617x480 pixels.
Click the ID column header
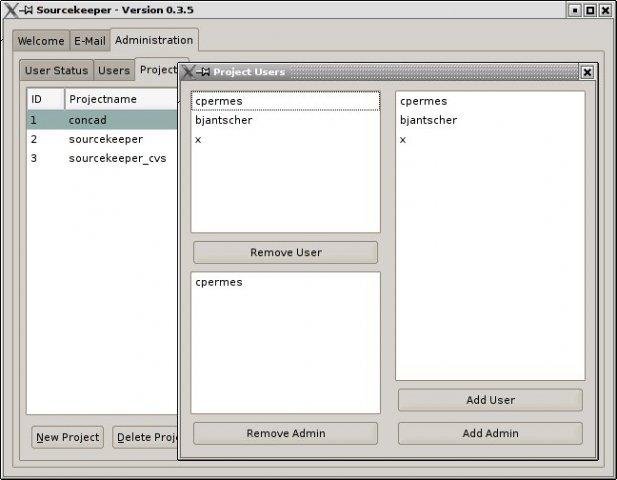46,99
